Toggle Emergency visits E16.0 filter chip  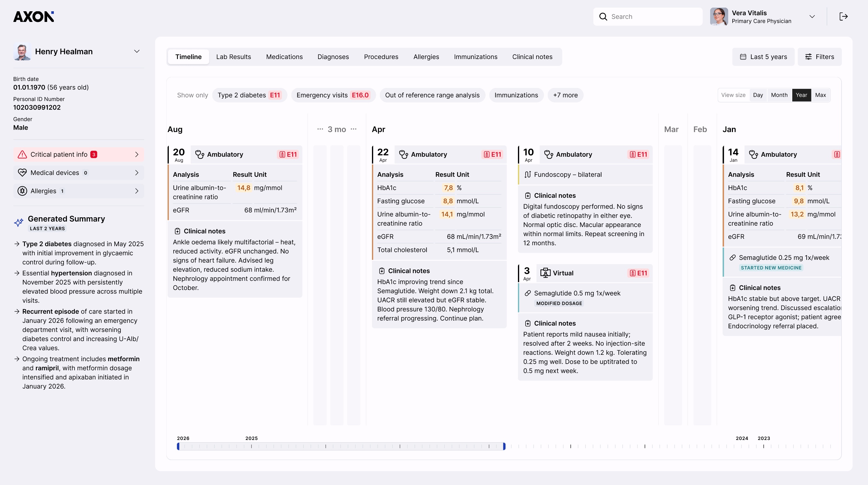point(333,95)
